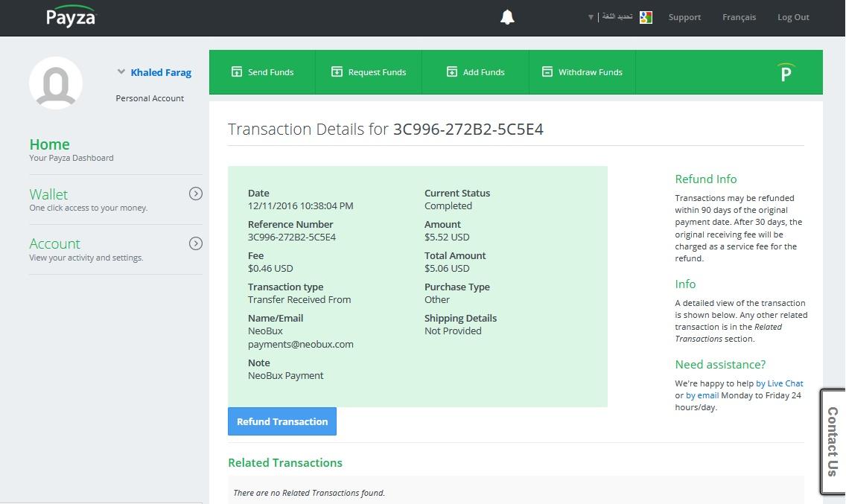Screen dimensions: 846x504
Task: Click the no Related Transactions found message
Action: point(309,493)
